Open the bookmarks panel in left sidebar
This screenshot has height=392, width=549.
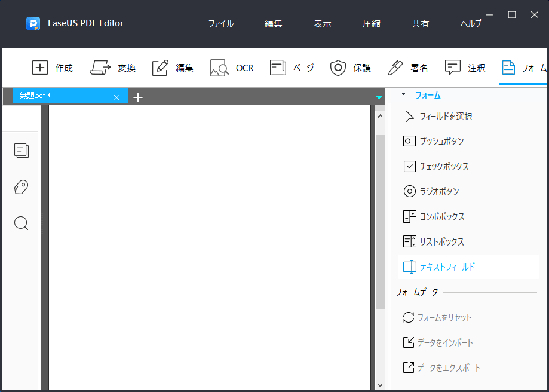[22, 151]
